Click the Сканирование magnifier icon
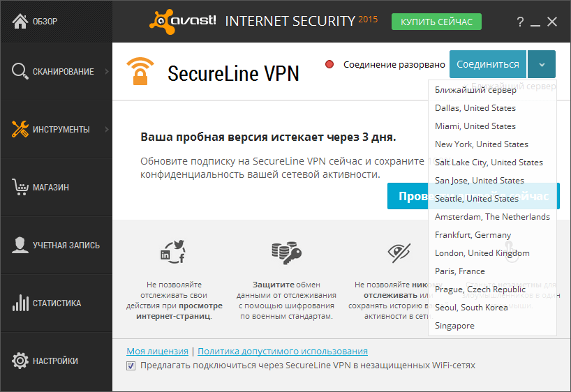The height and width of the screenshot is (392, 571). [20, 71]
